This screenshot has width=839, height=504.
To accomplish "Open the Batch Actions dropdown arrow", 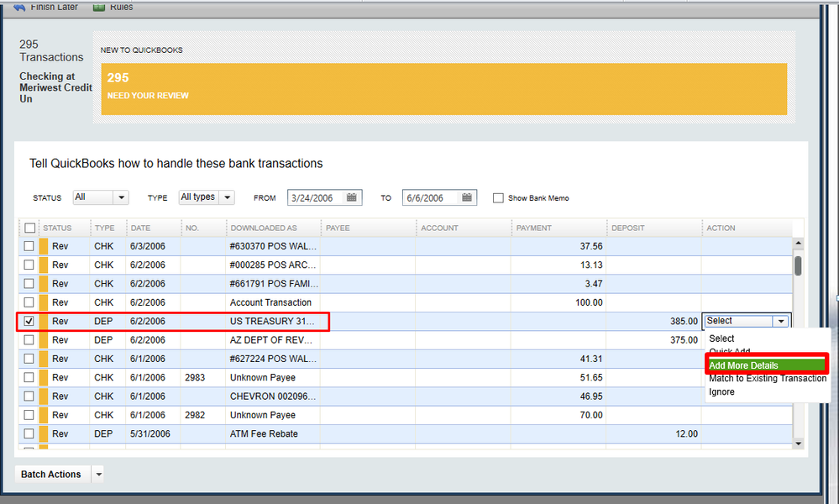I will tap(98, 475).
